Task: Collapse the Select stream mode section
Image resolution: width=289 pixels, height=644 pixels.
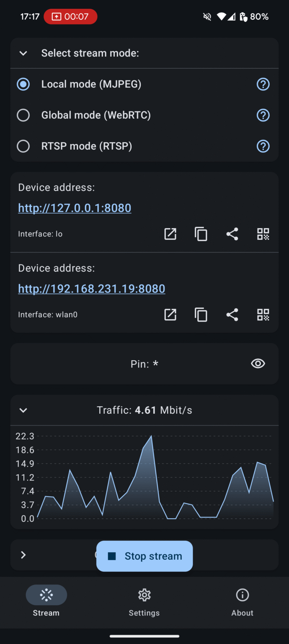Action: click(23, 53)
